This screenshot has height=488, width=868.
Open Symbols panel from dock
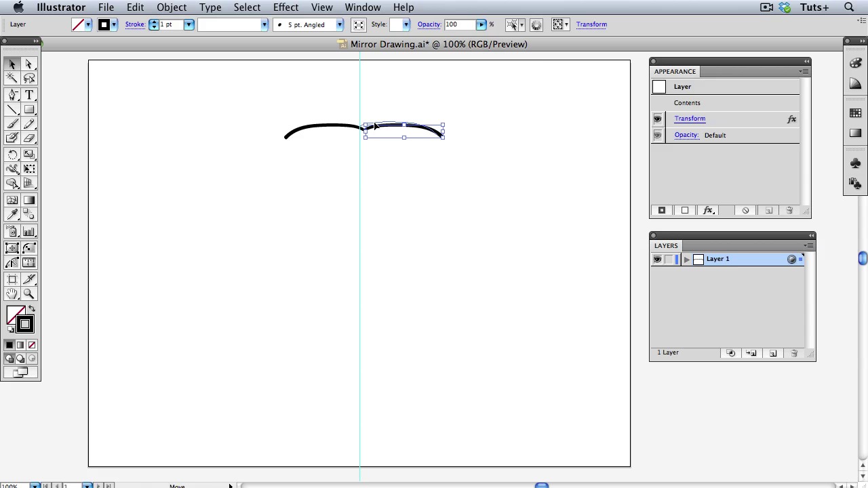coord(855,163)
